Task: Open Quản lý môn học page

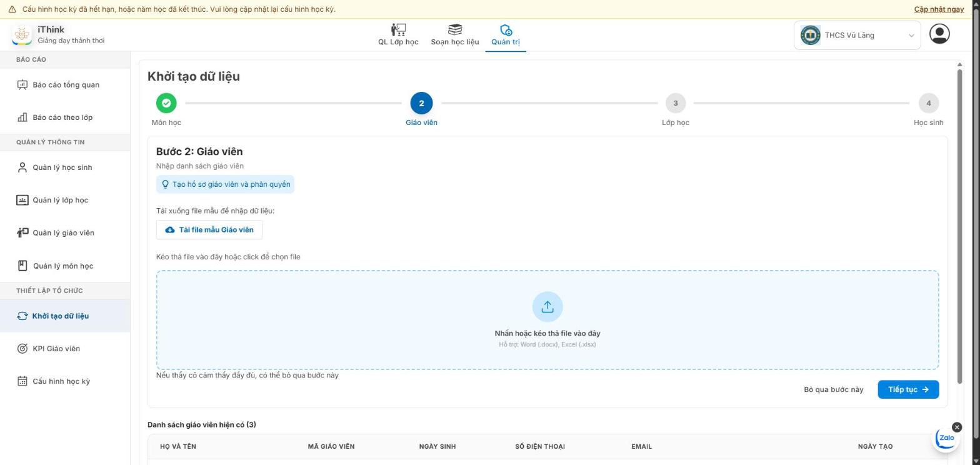Action: coord(65,266)
